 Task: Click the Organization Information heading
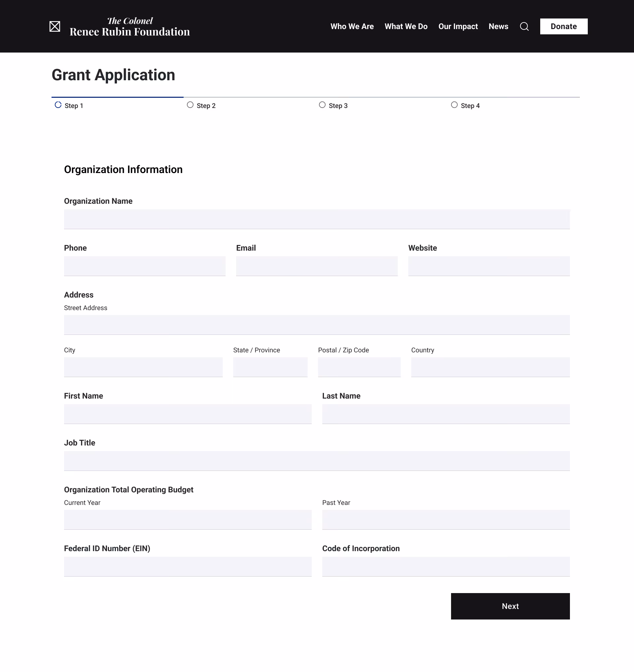(123, 169)
